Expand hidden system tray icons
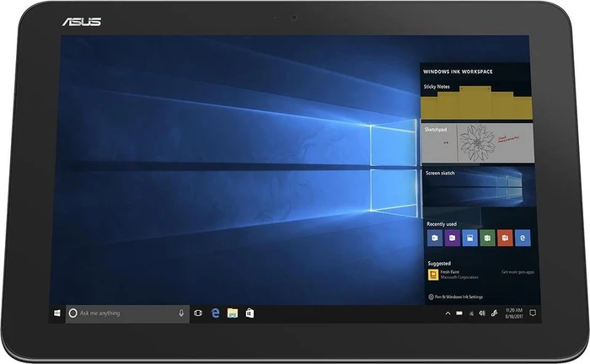Viewport: 590px width, 364px height. (448, 313)
